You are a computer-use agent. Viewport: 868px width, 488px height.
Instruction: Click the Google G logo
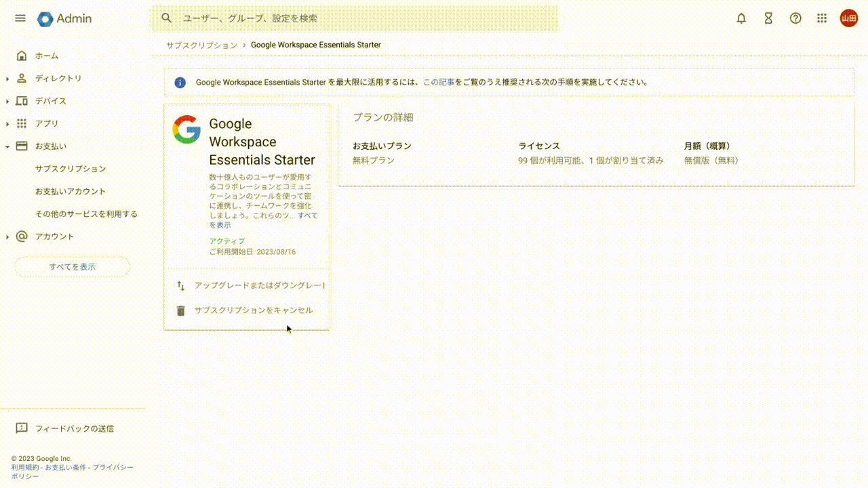click(x=186, y=129)
